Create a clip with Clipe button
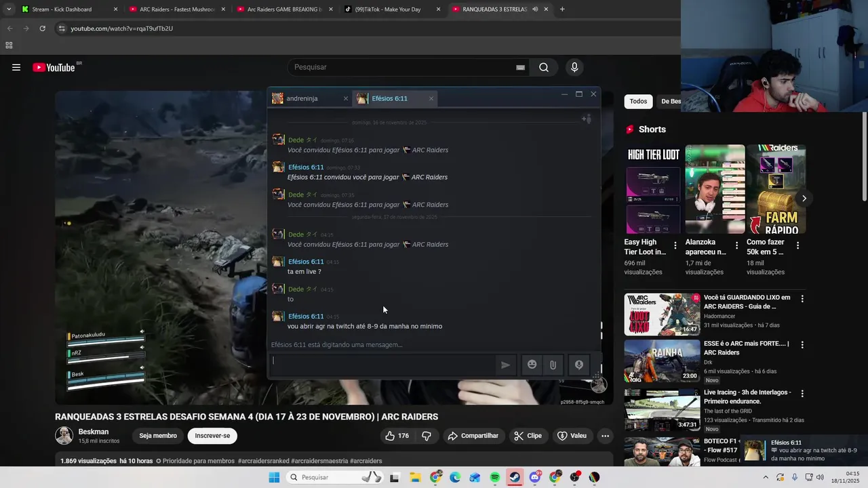The height and width of the screenshot is (488, 868). pyautogui.click(x=528, y=436)
